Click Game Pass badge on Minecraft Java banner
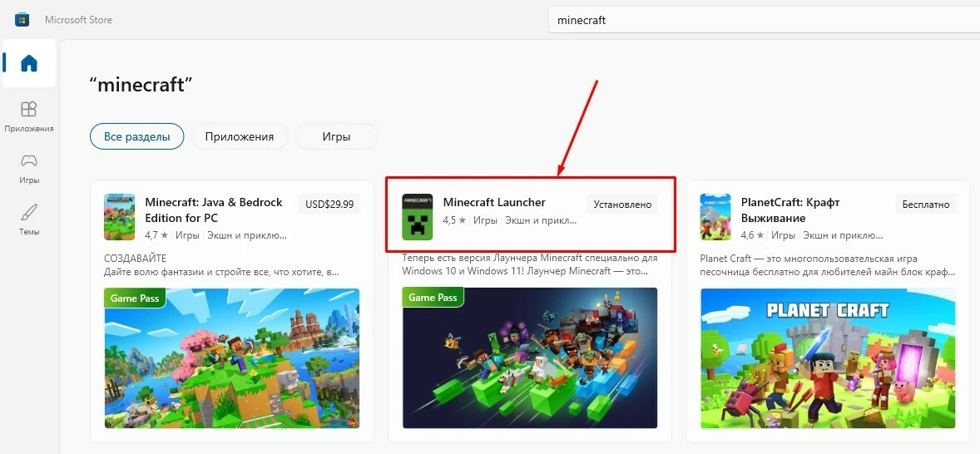This screenshot has width=980, height=454. 135,298
